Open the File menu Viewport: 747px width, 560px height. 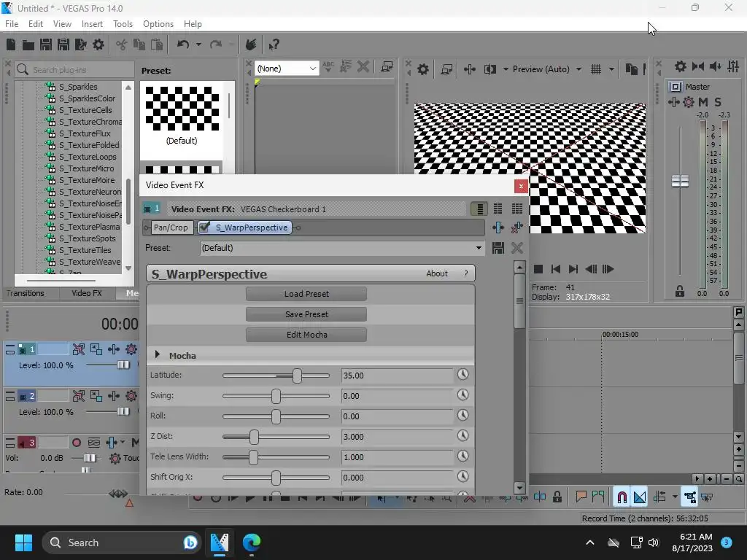tap(12, 24)
